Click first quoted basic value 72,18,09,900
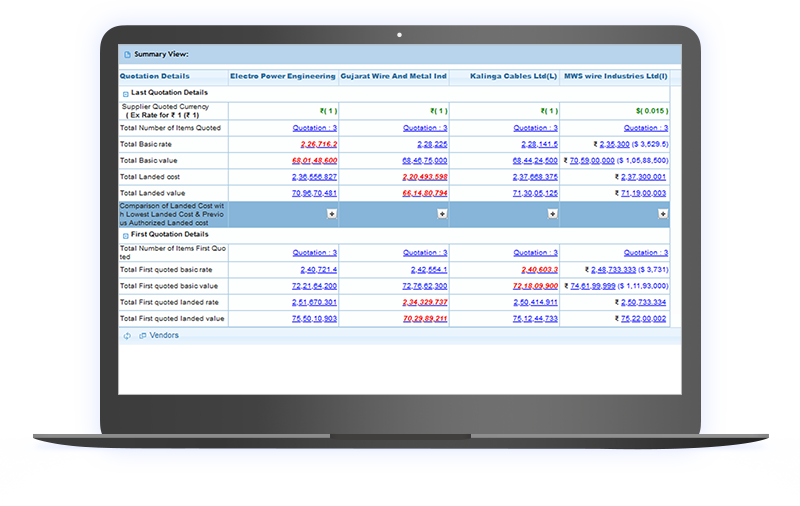This screenshot has width=800, height=506. pyautogui.click(x=535, y=286)
